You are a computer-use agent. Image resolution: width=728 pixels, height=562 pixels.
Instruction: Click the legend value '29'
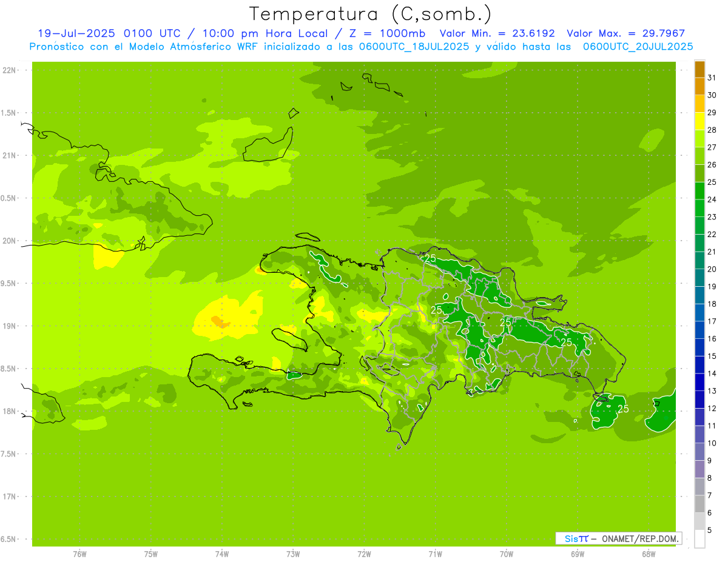tap(712, 112)
